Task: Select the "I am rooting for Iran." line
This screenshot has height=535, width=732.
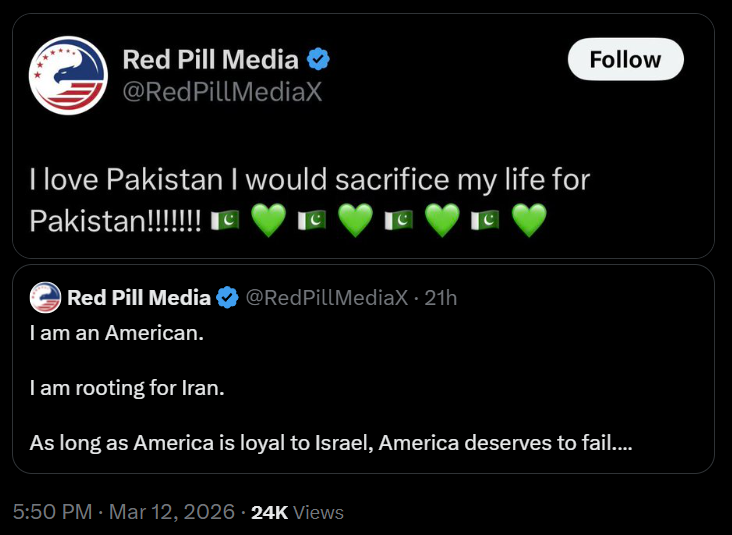Action: point(126,387)
